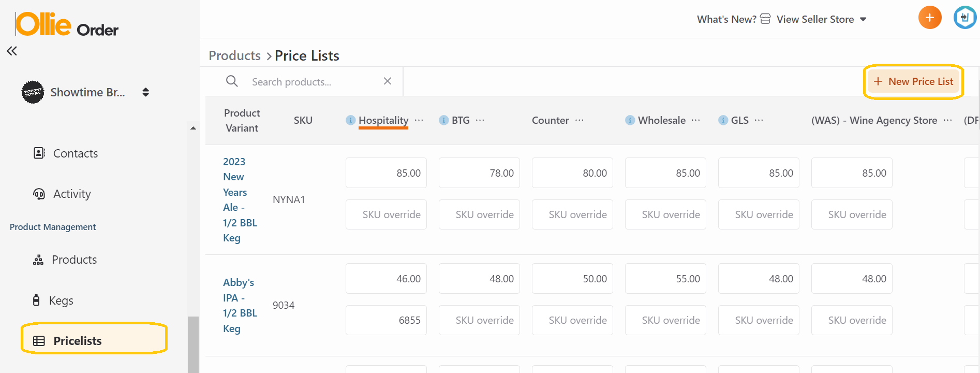Edit GLS price 85.00 for NYNA1

759,173
